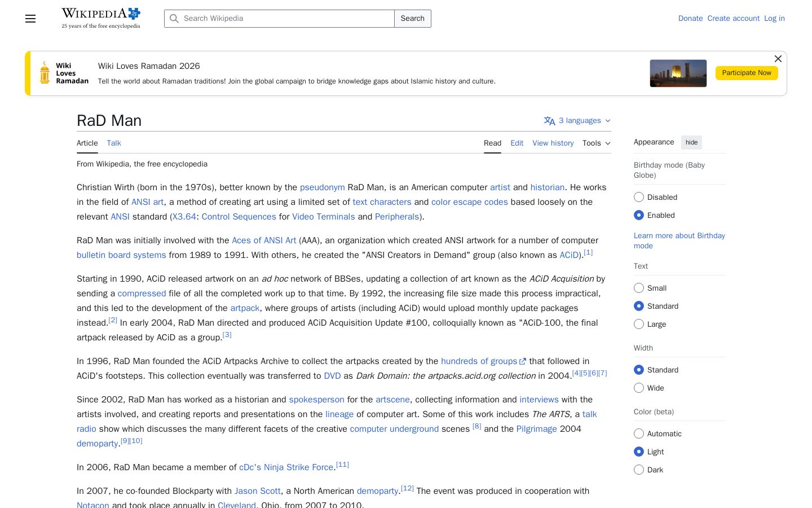Click the Wikipedia 25 years logo
This screenshot has width=812, height=508.
101,18
